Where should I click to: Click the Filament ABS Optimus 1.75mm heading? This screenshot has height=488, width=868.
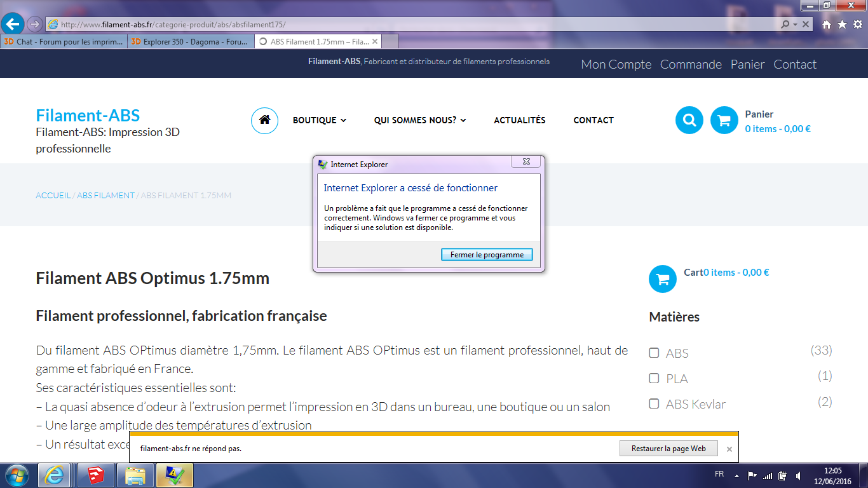click(153, 278)
